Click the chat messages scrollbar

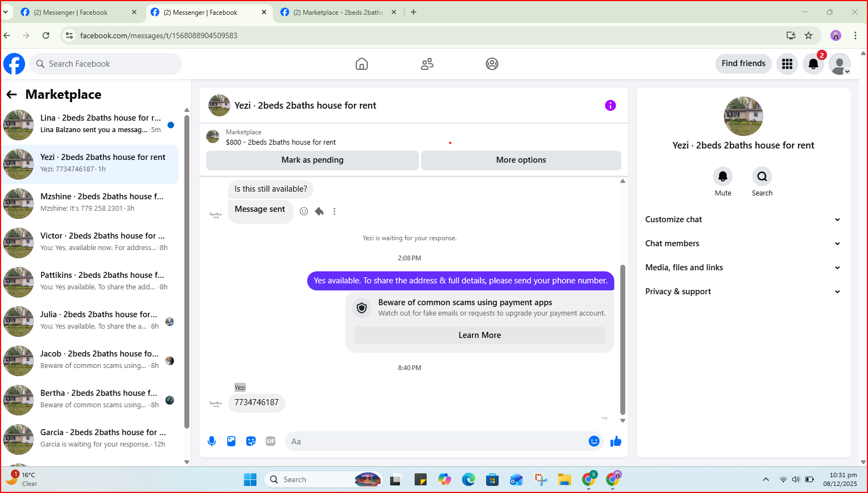(622, 340)
